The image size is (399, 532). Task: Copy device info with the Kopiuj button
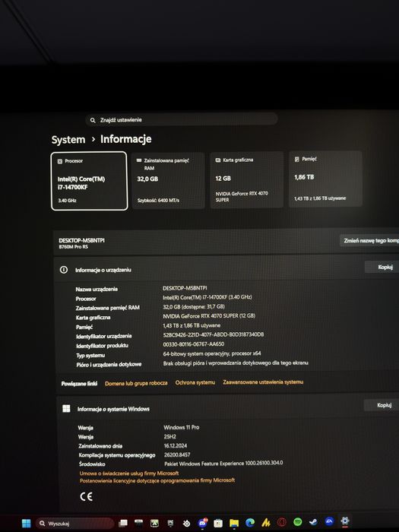[382, 267]
